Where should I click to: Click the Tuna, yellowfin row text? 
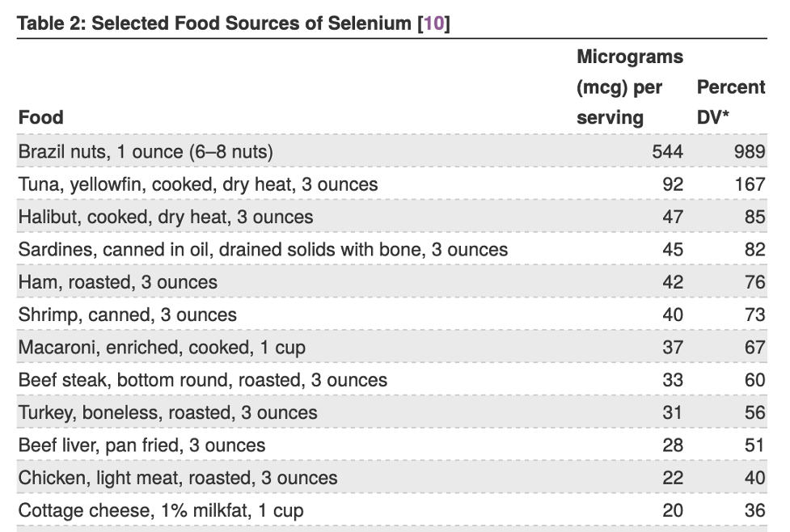click(198, 184)
